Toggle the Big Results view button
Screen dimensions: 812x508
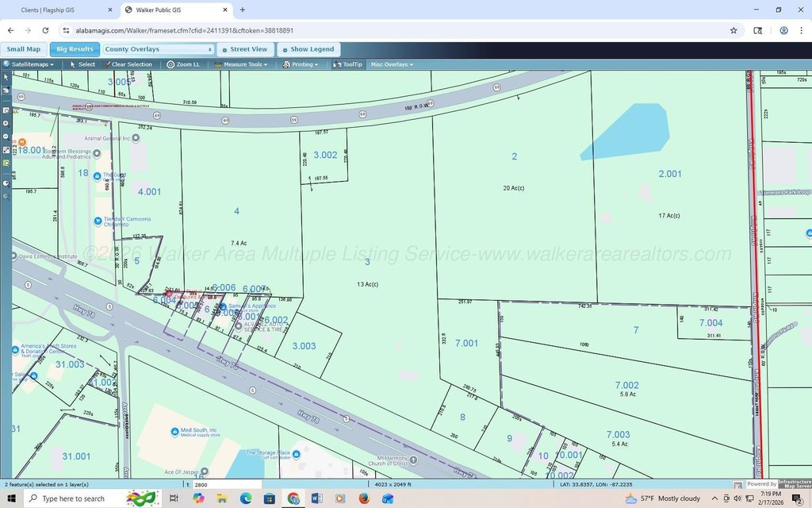[x=75, y=49]
